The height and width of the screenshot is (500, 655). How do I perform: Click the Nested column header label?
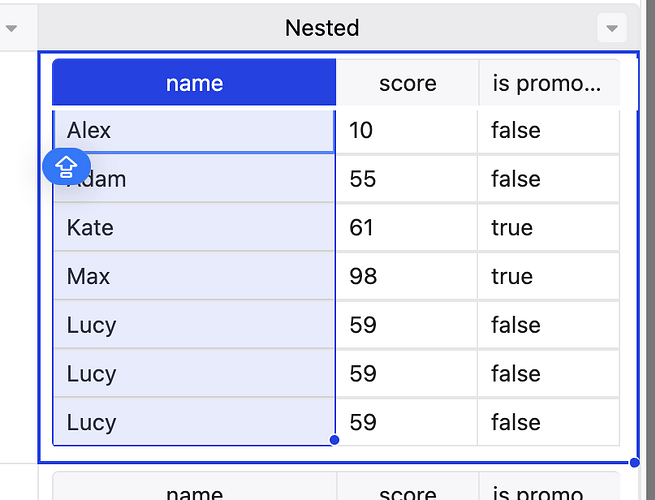tap(322, 28)
